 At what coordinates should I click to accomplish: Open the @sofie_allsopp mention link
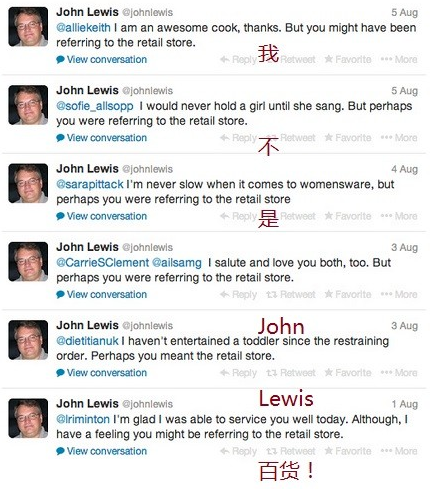point(95,106)
